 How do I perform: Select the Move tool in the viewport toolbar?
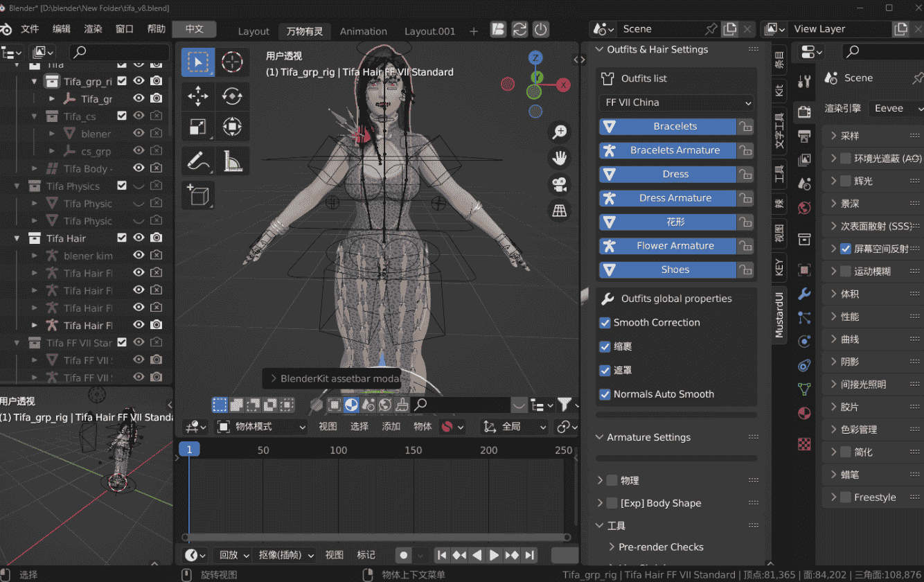(198, 96)
